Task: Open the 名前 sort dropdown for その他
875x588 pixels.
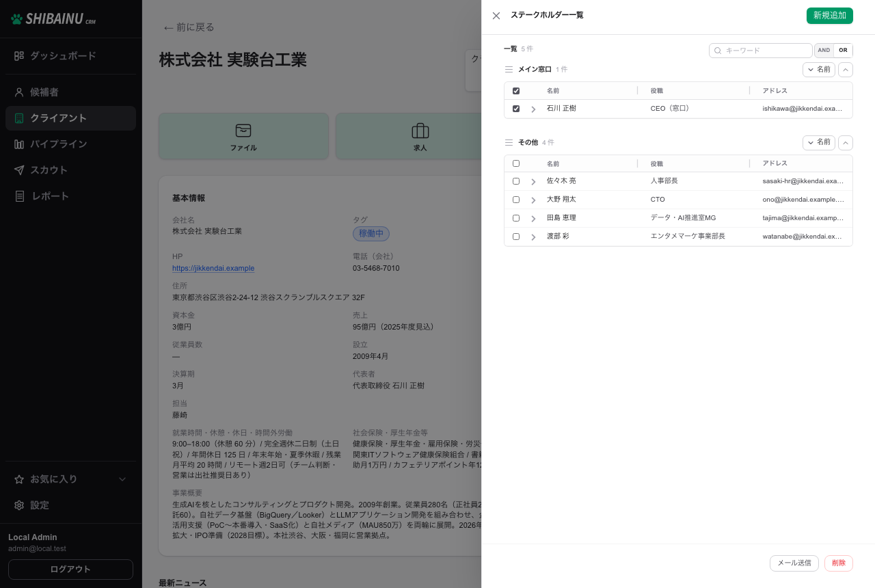Action: click(819, 142)
